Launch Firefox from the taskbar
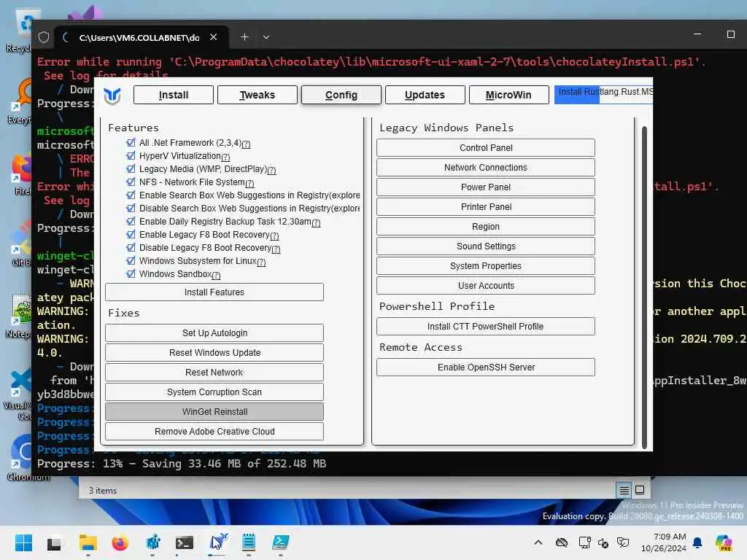Screen dimensions: 747x560 tap(120, 542)
